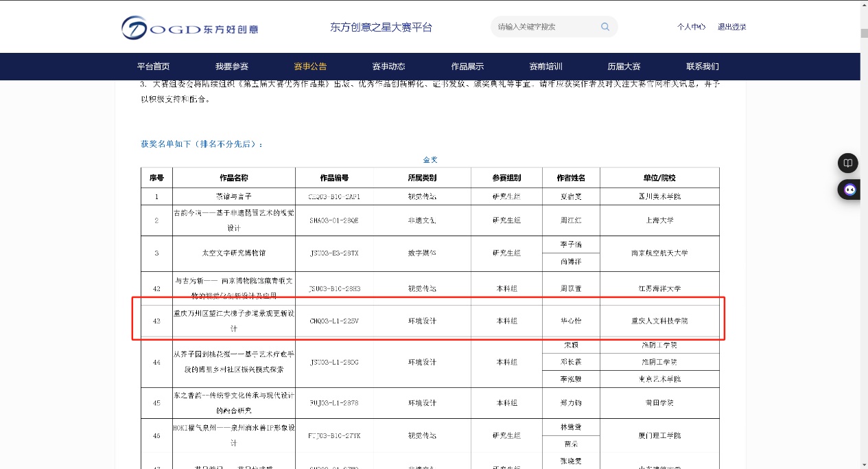The height and width of the screenshot is (469, 868).
Task: Click the 金奖 table heading
Action: (430, 159)
